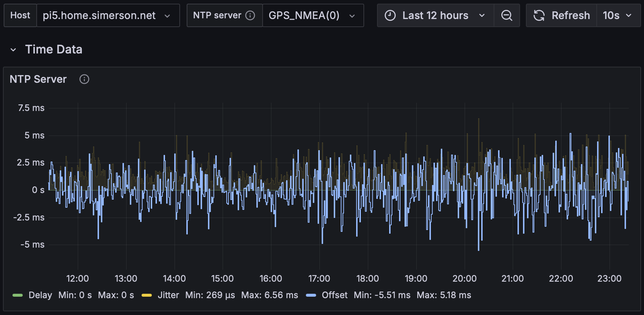
Task: Click the blue Offset color swatch
Action: tap(311, 295)
